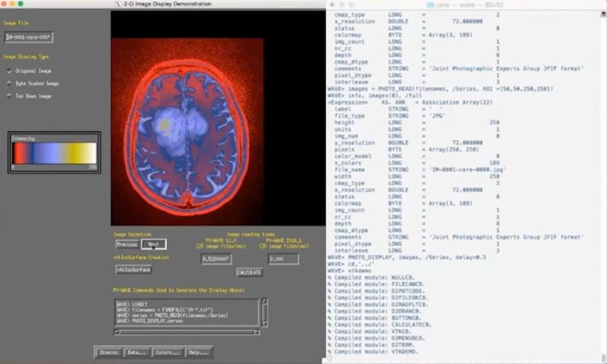The height and width of the screenshot is (364, 607).
Task: Click the PV-WAVE 2016.1 reading time field
Action: (x=283, y=259)
